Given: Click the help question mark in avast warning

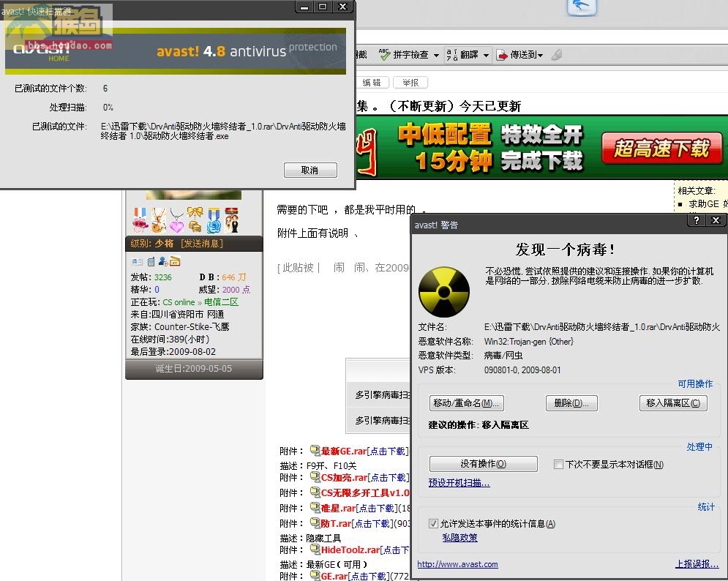Looking at the screenshot, I should pyautogui.click(x=696, y=220).
